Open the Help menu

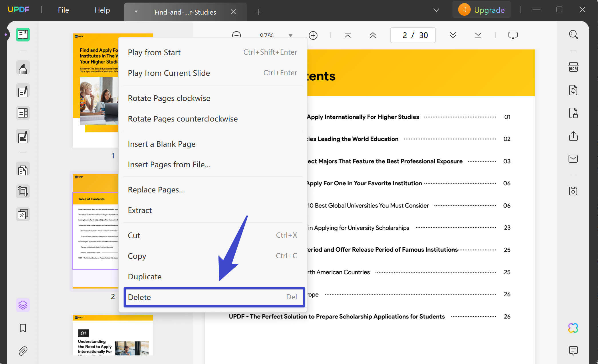click(102, 10)
